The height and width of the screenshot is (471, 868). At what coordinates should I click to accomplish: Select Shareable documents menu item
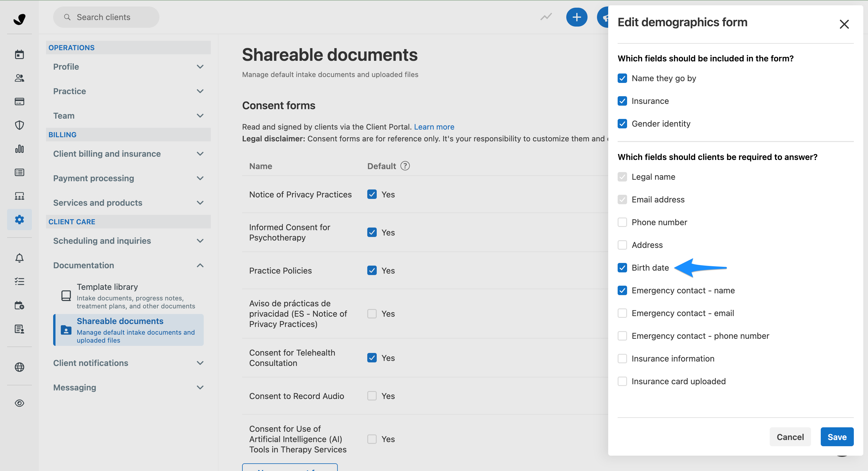[128, 330]
